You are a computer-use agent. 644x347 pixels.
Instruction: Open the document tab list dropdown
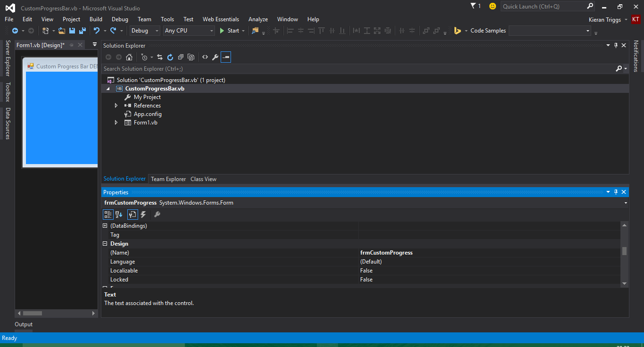[95, 45]
